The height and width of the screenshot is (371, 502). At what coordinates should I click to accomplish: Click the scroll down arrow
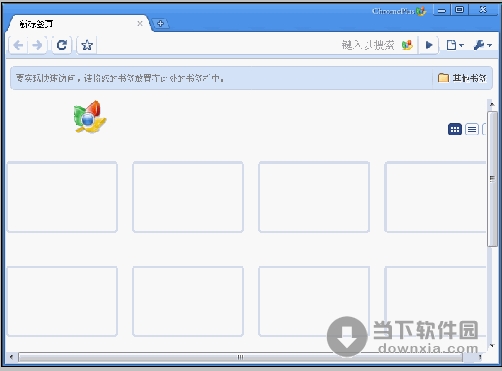(x=492, y=346)
